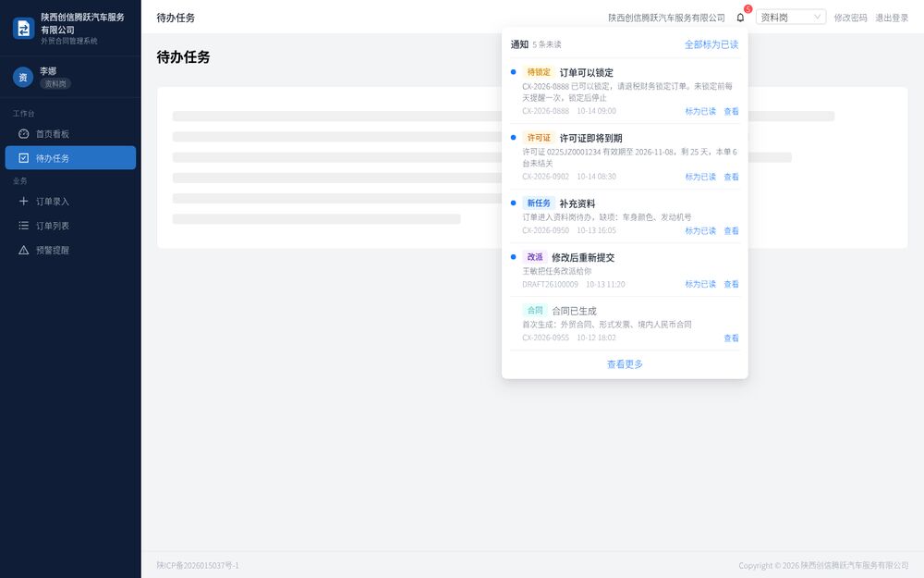Click the user name 李娜 in sidebar
The image size is (924, 578).
pyautogui.click(x=48, y=71)
